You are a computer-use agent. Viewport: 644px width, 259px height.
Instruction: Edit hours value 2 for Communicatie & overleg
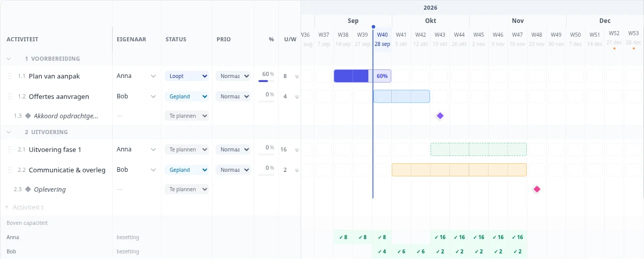click(x=285, y=170)
